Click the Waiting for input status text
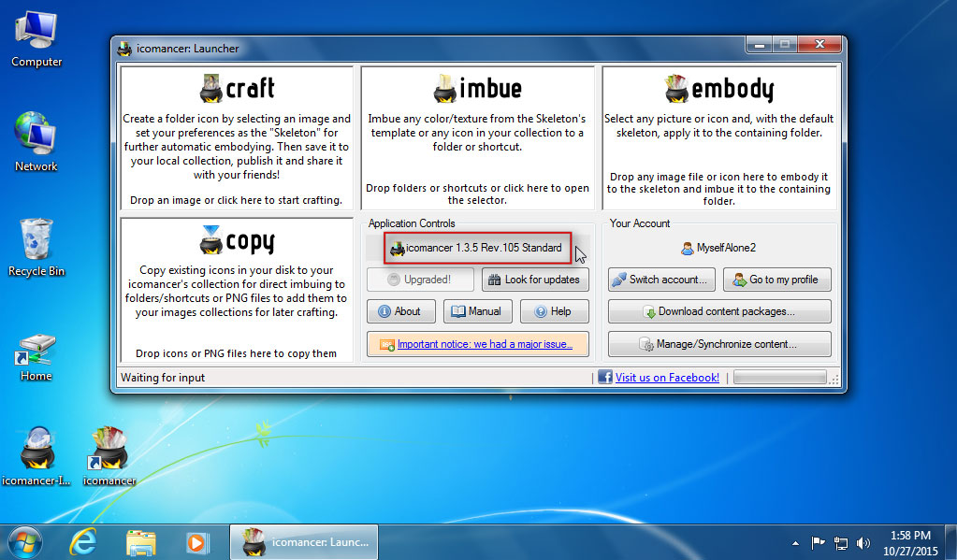The height and width of the screenshot is (560, 957). coord(163,378)
